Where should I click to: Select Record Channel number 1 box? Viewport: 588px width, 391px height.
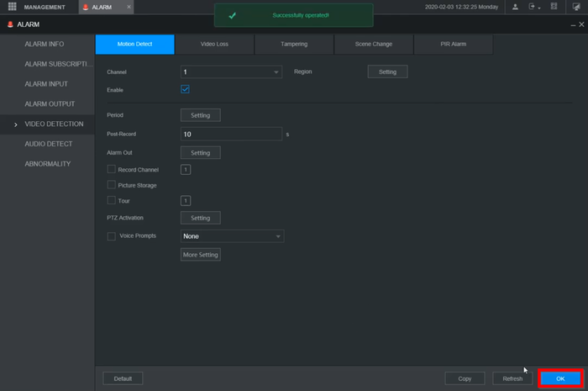[186, 170]
